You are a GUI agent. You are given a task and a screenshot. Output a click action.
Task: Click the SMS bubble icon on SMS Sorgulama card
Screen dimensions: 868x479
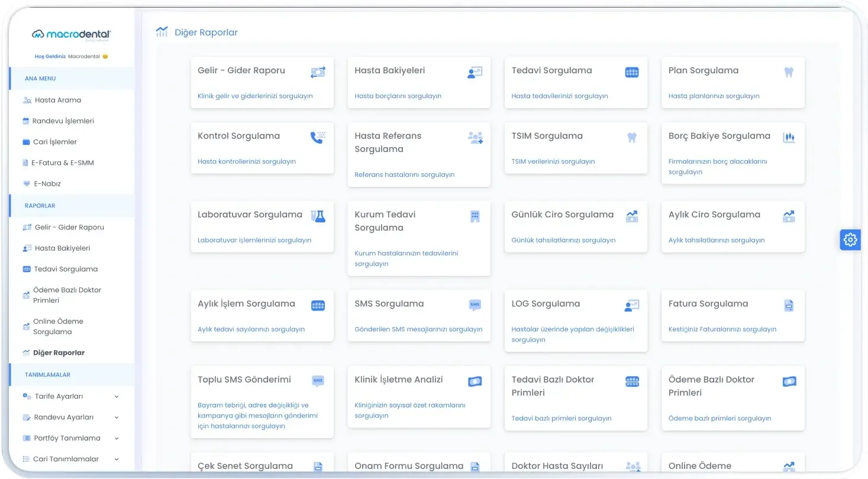(x=475, y=306)
